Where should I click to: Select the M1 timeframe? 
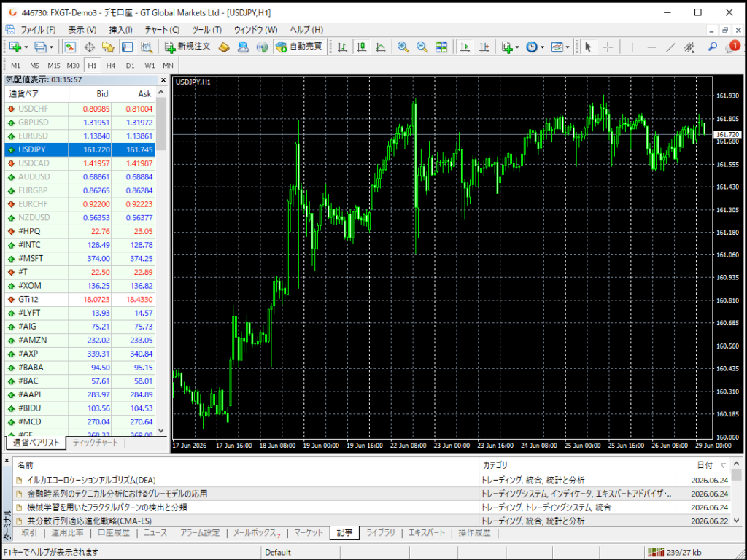16,66
